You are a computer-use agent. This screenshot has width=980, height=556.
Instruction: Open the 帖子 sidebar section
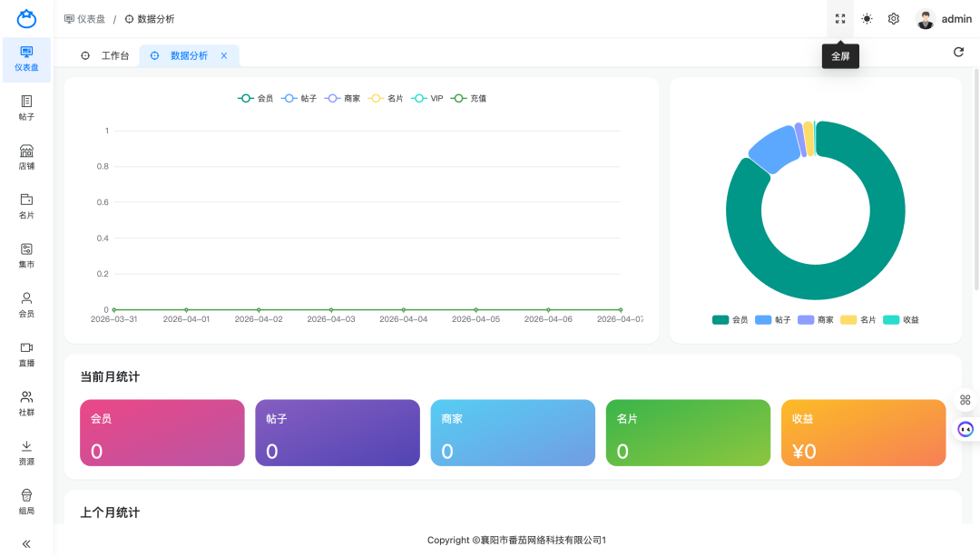[x=26, y=108]
